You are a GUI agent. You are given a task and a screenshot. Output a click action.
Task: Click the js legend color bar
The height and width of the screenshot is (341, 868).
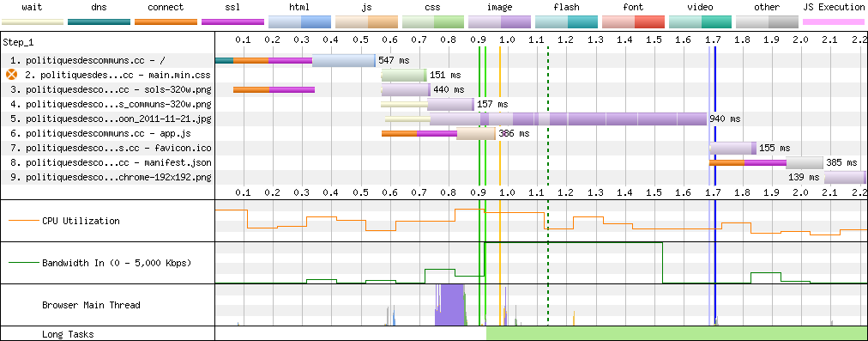366,22
